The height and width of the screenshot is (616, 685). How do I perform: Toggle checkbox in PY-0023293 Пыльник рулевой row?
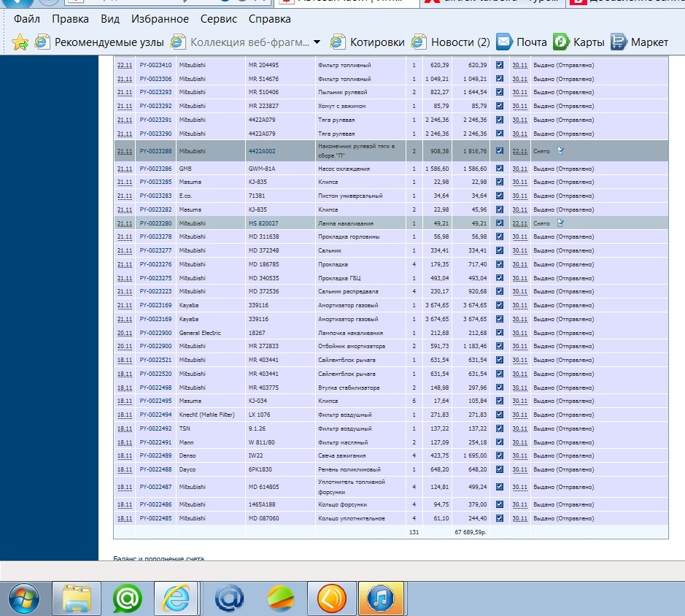(499, 92)
